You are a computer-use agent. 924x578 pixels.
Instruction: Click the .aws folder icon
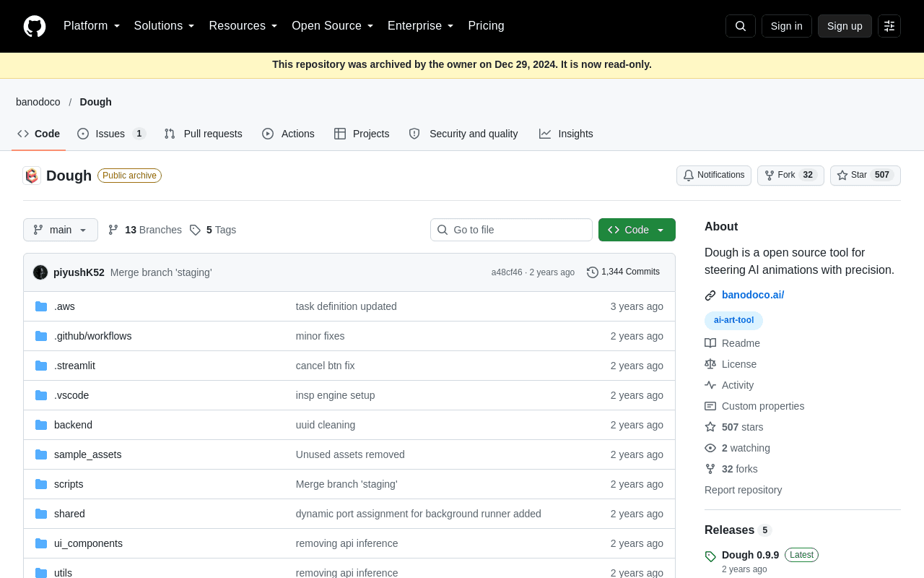(41, 306)
